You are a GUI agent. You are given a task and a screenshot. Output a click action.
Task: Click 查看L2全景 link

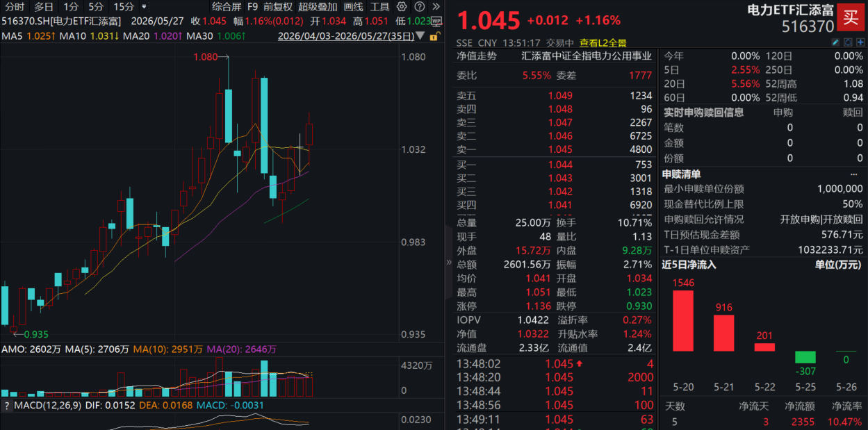tap(603, 42)
